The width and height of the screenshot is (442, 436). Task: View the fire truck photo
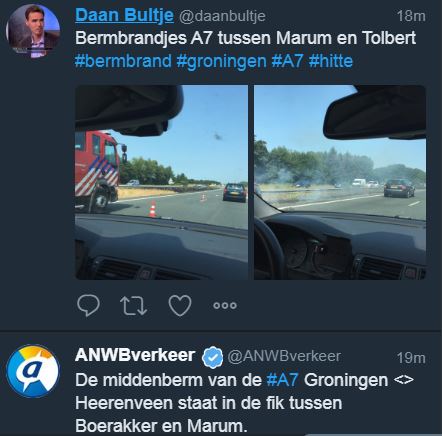[x=161, y=182]
